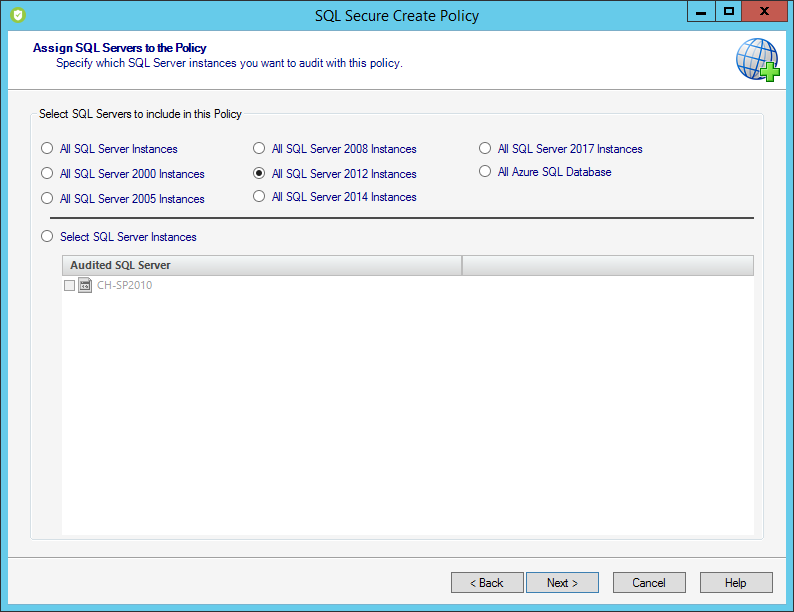Viewport: 794px width, 612px height.
Task: Close the SQL Secure Create Policy window
Action: [765, 12]
